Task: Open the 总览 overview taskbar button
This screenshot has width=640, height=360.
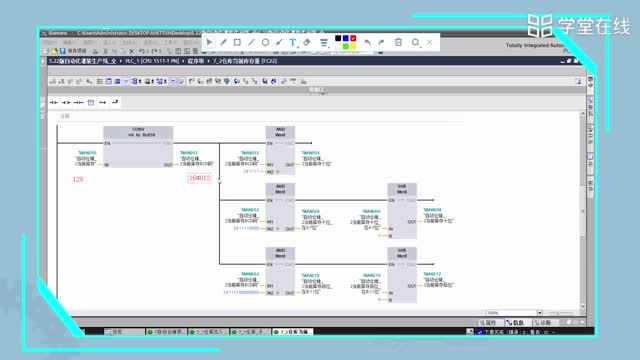Action: (124, 332)
